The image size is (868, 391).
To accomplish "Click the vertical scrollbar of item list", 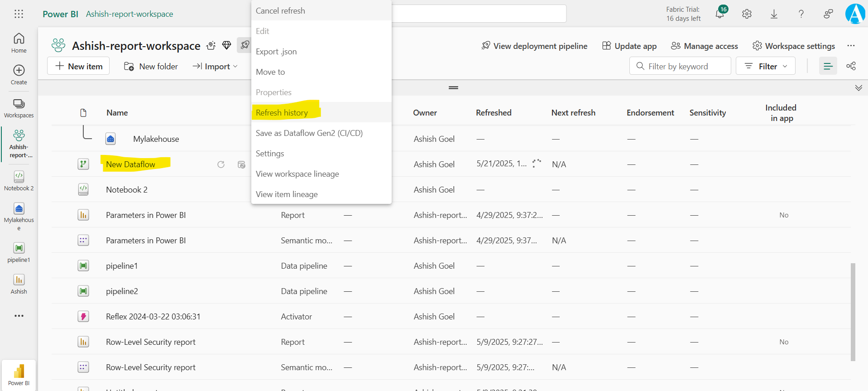I will [x=853, y=312].
